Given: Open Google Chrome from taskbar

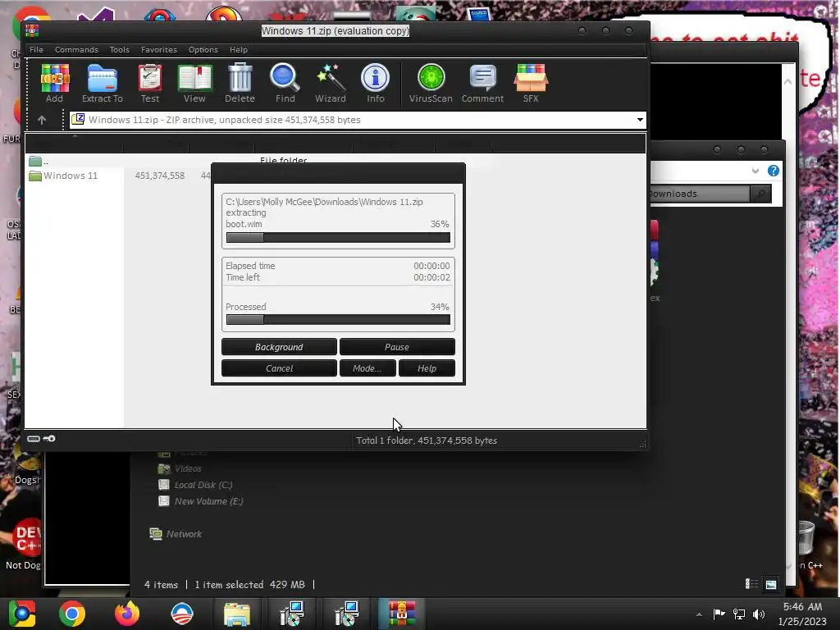Looking at the screenshot, I should point(72,614).
